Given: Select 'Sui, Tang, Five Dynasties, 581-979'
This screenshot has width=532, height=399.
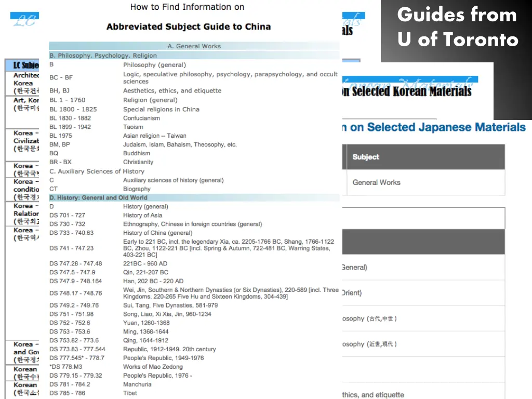Looking at the screenshot, I should pyautogui.click(x=170, y=305).
